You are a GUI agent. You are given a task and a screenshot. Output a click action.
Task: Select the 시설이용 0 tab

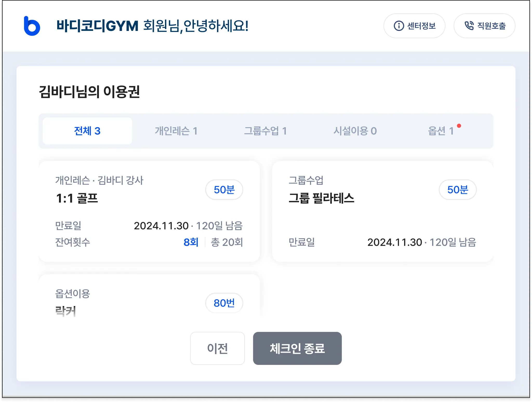[355, 131]
